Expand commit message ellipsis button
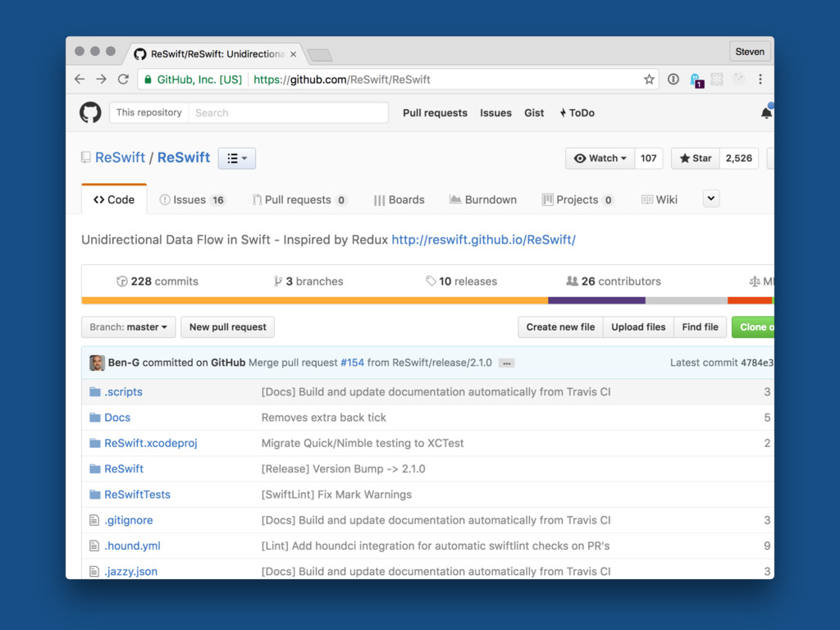This screenshot has width=840, height=630. [506, 363]
